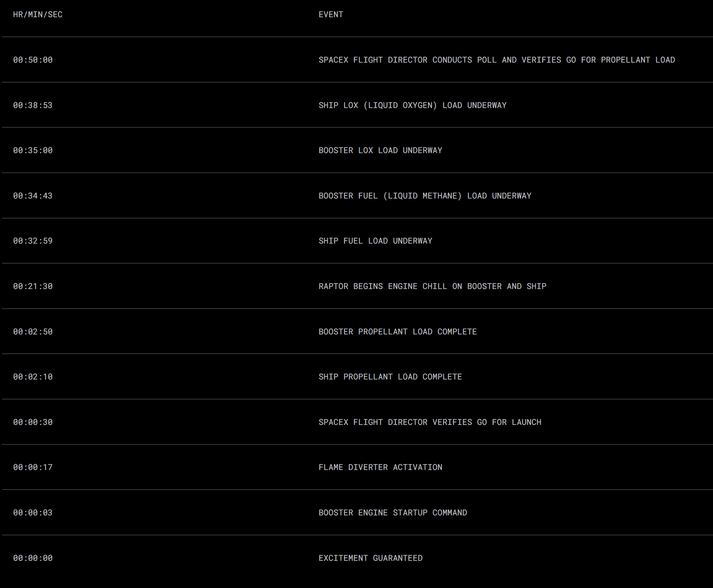The width and height of the screenshot is (713, 588).
Task: Click the 00:02:10 timestamp
Action: (33, 377)
